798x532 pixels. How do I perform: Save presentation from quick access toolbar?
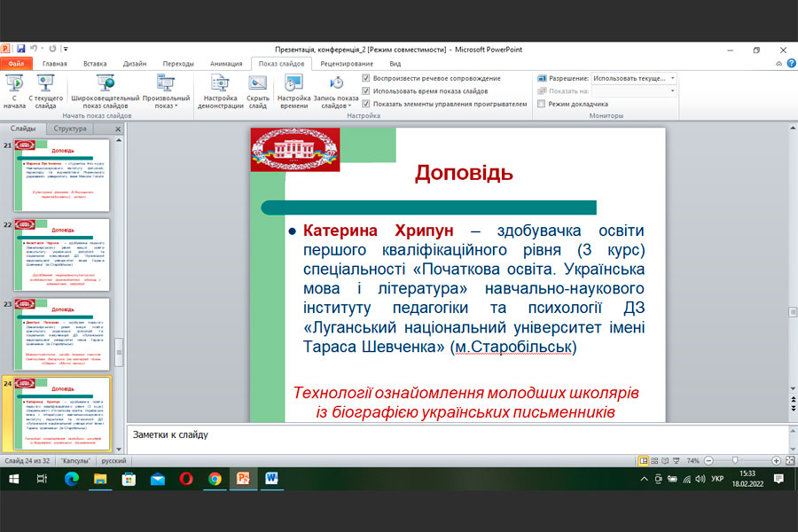coord(19,49)
